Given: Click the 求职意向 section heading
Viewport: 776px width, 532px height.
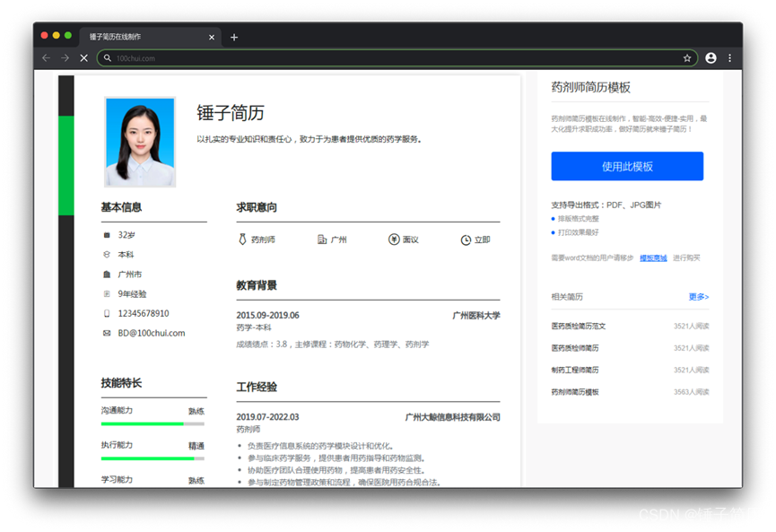Looking at the screenshot, I should (x=257, y=207).
